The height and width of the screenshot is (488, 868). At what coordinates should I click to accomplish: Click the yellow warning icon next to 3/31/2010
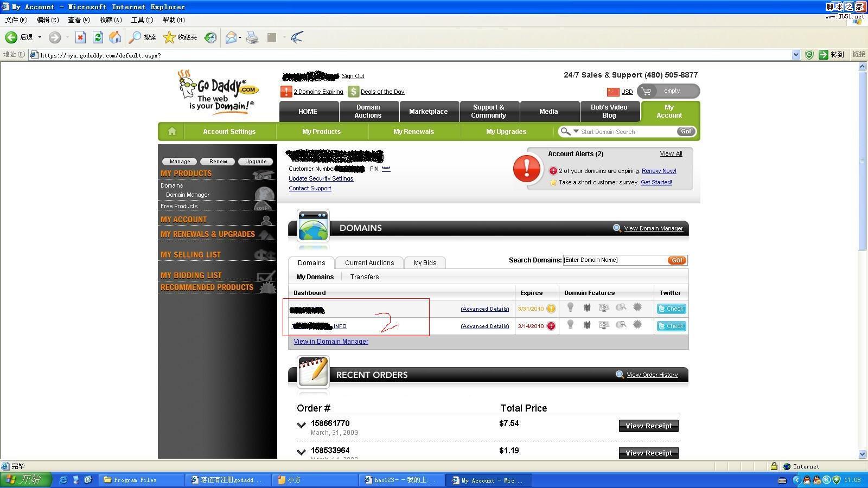pyautogui.click(x=551, y=309)
